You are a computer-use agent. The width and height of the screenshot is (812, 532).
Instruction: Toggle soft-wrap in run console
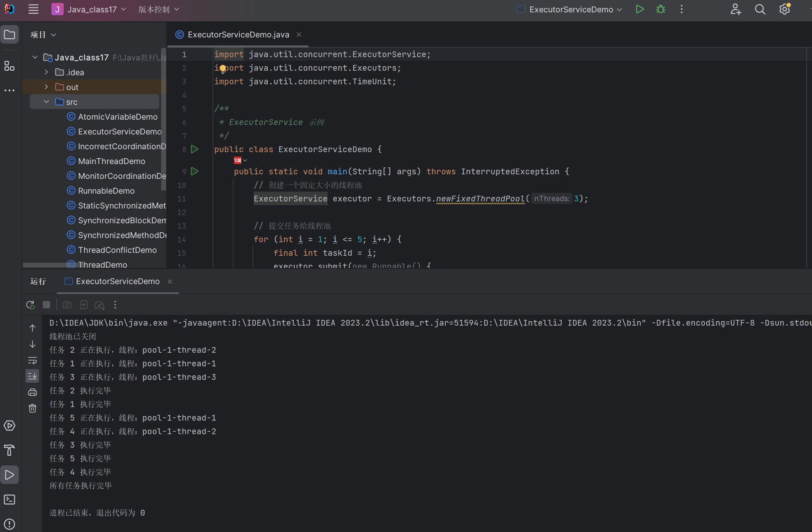coord(32,361)
